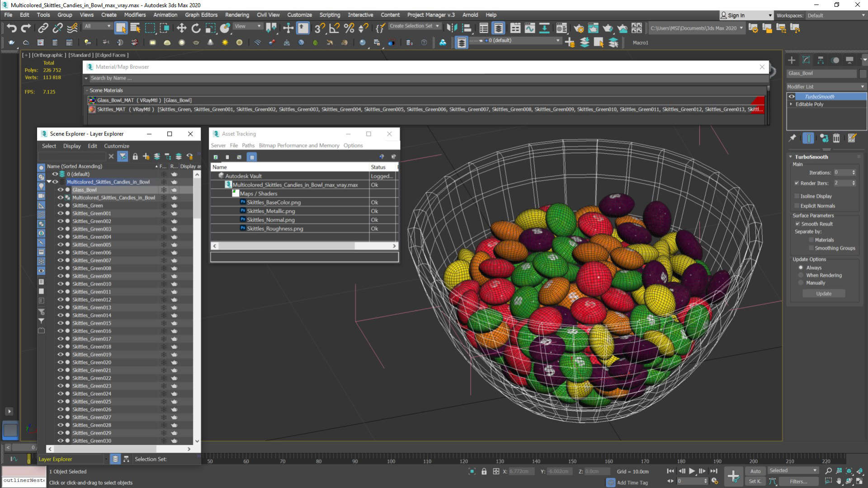Hide Skittles_Green001 with its eye icon
The width and height of the screenshot is (868, 488).
click(x=60, y=213)
